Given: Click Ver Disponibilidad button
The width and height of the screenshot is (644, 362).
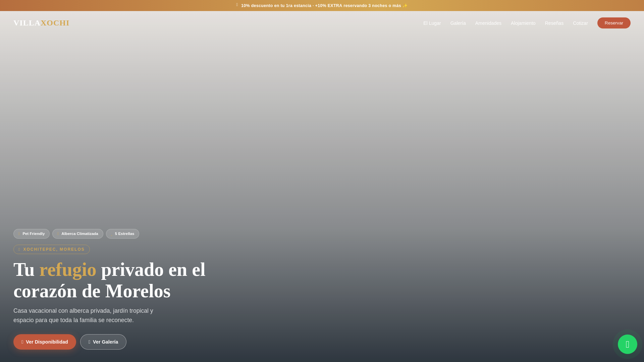Looking at the screenshot, I should tap(45, 342).
